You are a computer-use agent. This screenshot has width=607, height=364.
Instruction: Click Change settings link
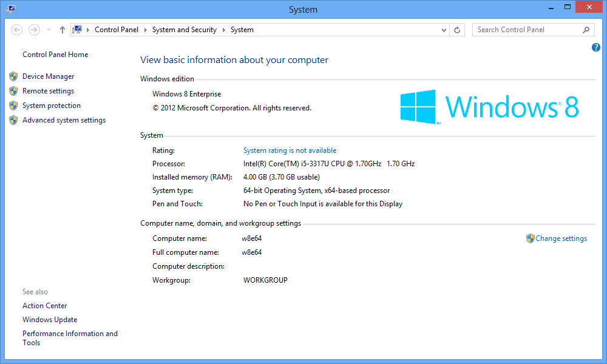[561, 238]
